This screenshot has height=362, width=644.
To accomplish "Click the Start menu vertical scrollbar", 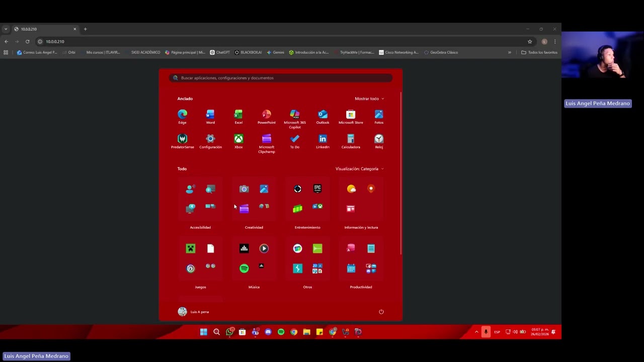I will (x=401, y=173).
